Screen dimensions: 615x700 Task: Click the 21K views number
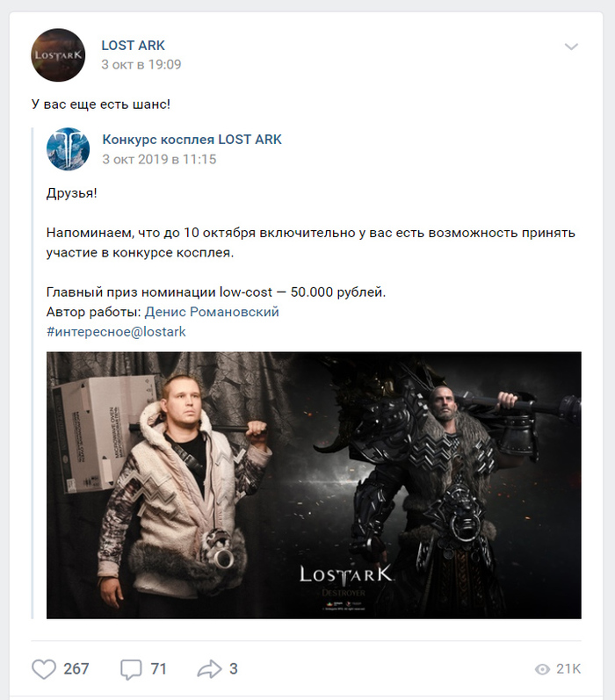568,668
